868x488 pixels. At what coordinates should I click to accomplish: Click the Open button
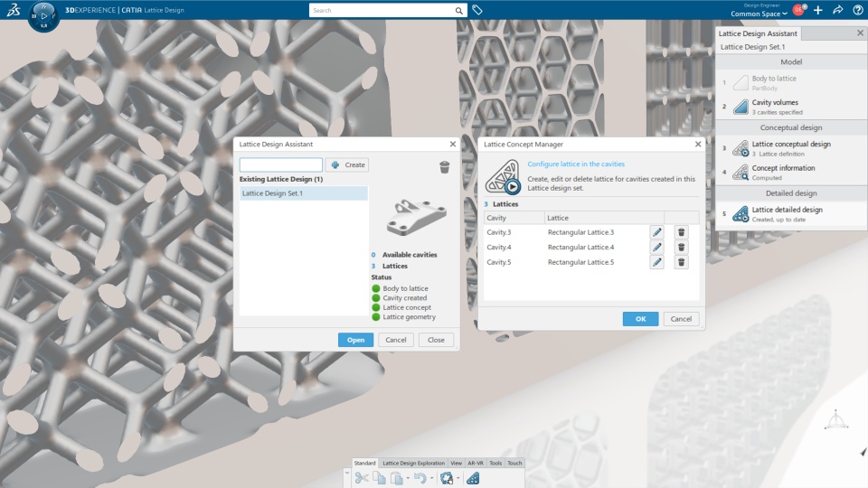(x=355, y=340)
